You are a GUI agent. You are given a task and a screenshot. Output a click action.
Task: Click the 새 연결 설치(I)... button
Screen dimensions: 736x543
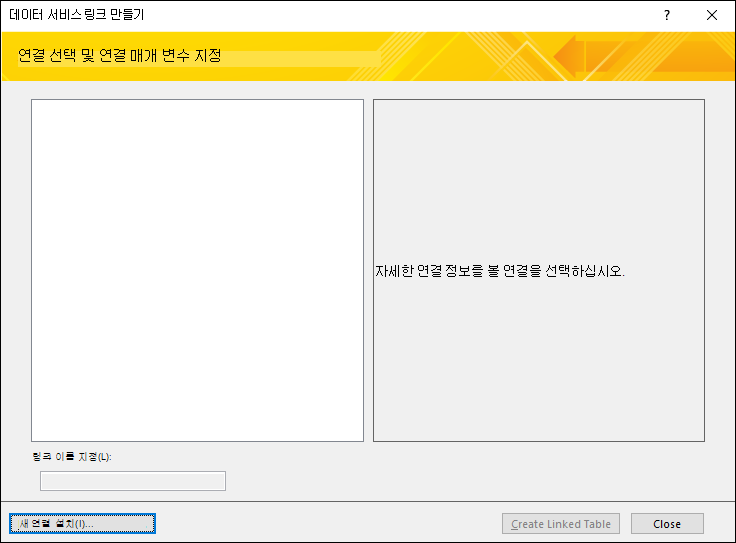82,524
